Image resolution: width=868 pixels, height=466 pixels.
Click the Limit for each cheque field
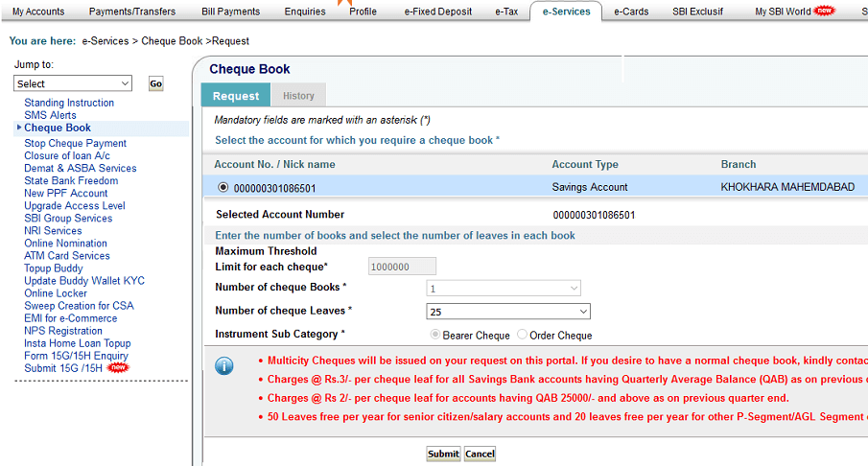click(402, 267)
